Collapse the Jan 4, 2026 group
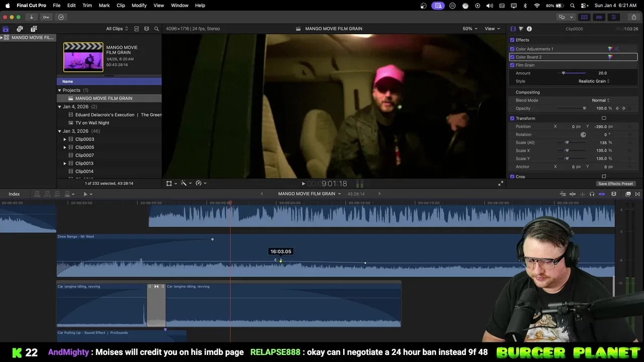The height and width of the screenshot is (362, 644). coord(59,107)
